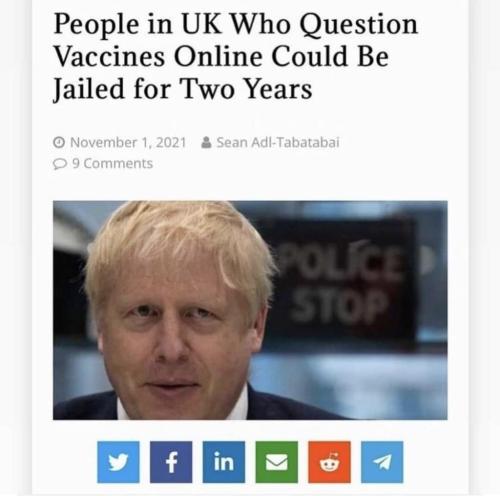Open the article headline link
This screenshot has width=500, height=496.
(235, 57)
